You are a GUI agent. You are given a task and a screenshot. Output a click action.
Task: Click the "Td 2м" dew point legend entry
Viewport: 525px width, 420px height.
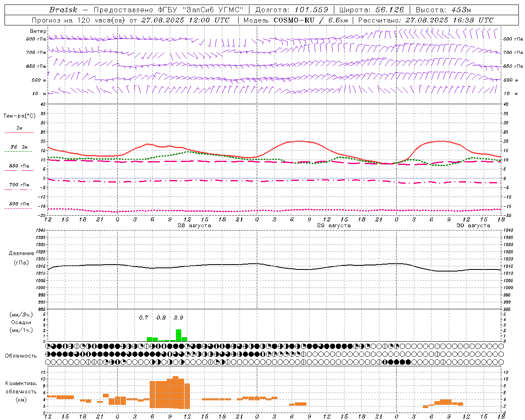pyautogui.click(x=19, y=147)
